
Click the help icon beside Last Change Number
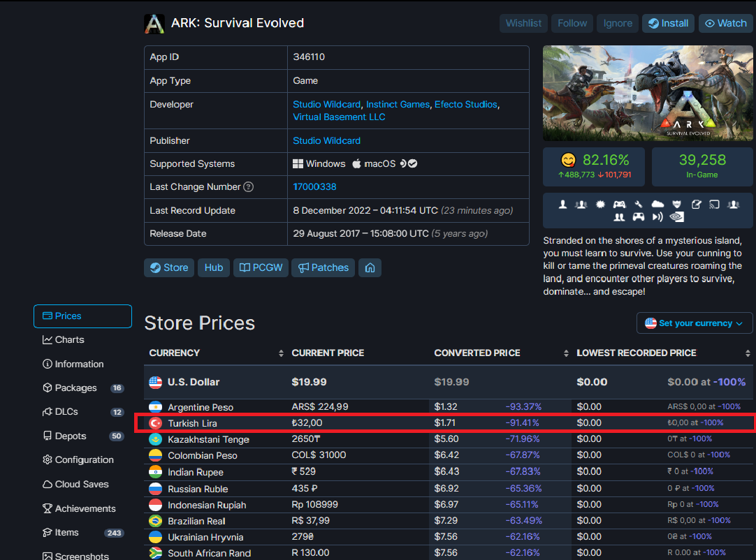point(249,187)
